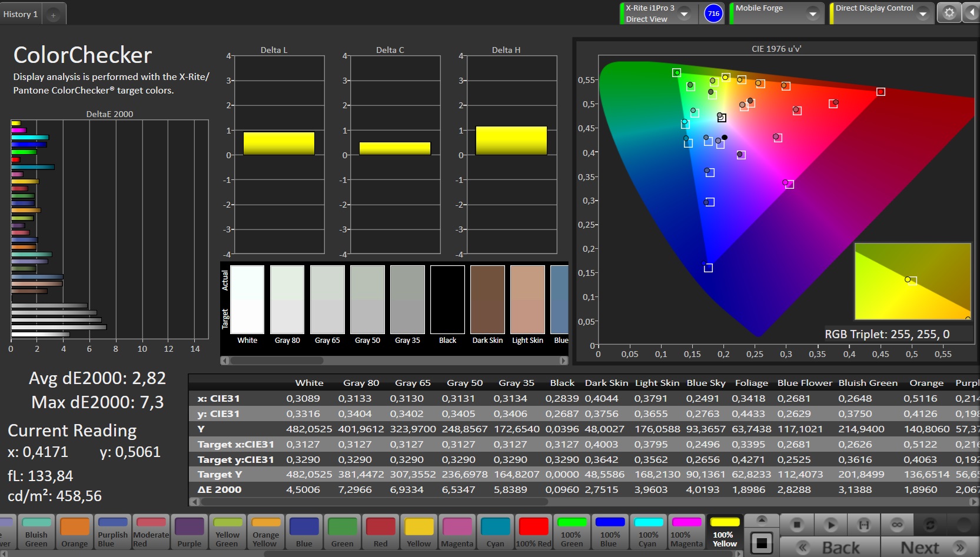
Task: Click the blue 716 meter badge
Action: pos(713,14)
